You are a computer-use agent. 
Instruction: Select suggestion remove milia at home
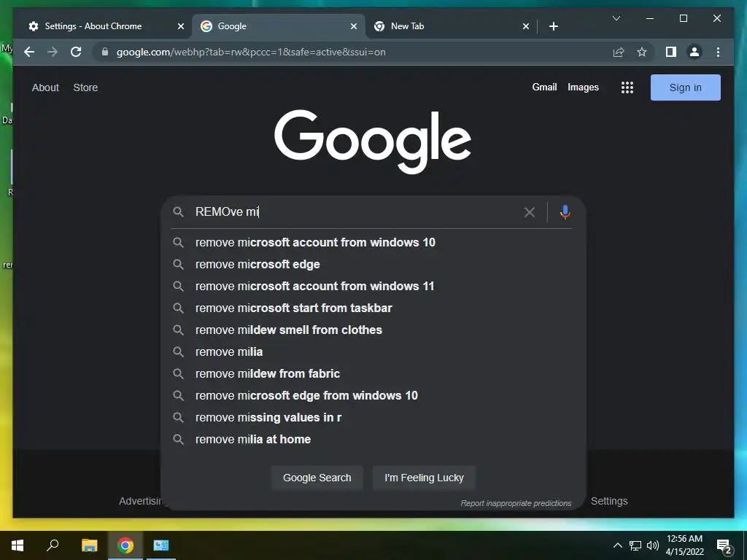373,440
